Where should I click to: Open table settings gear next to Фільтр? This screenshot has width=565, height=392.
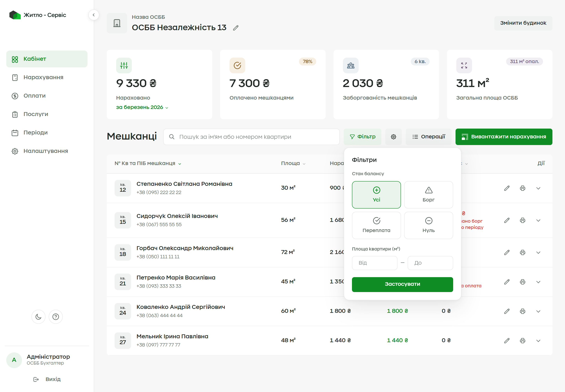(x=393, y=137)
